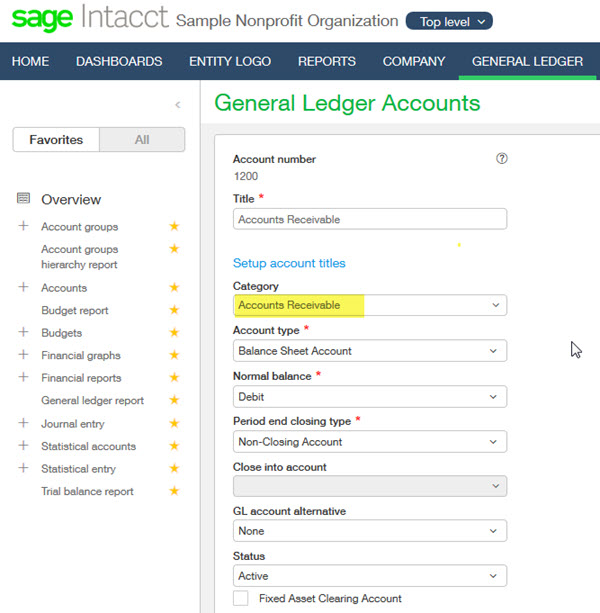
Task: Open the Category dropdown
Action: tap(370, 305)
